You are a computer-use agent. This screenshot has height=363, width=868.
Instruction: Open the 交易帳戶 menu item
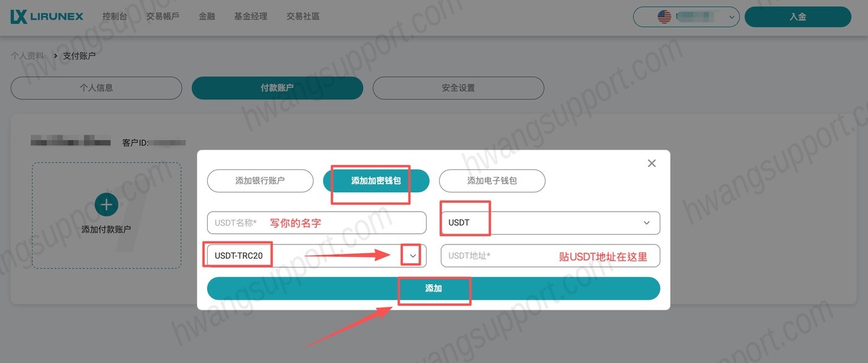click(163, 17)
